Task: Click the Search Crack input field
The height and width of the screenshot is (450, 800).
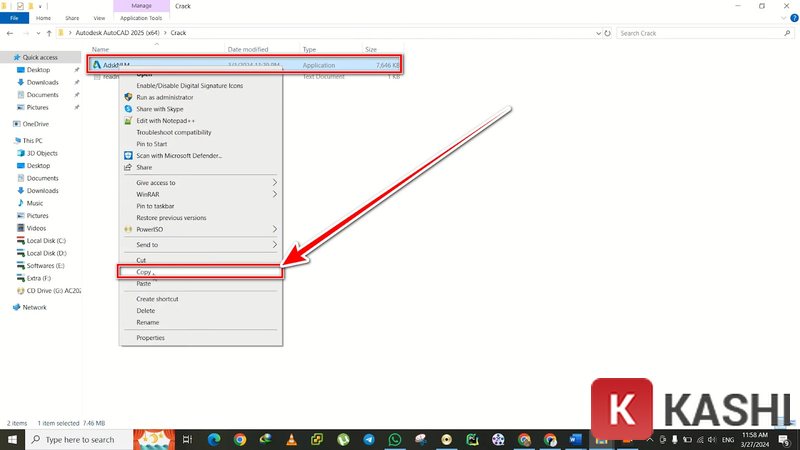Action: [705, 33]
